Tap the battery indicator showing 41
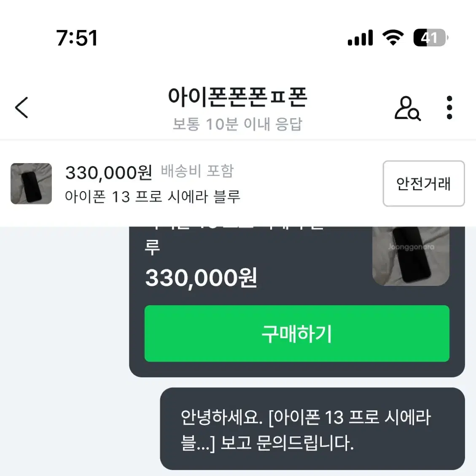 [x=430, y=38]
